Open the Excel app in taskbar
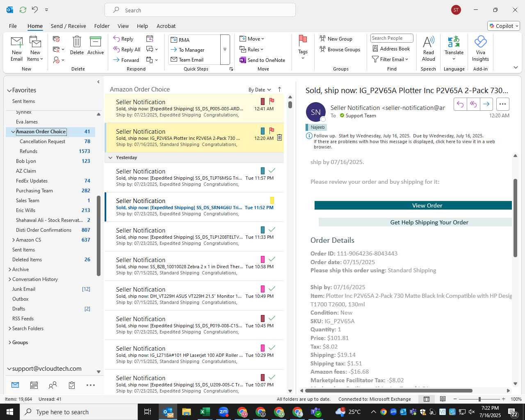 (x=205, y=412)
